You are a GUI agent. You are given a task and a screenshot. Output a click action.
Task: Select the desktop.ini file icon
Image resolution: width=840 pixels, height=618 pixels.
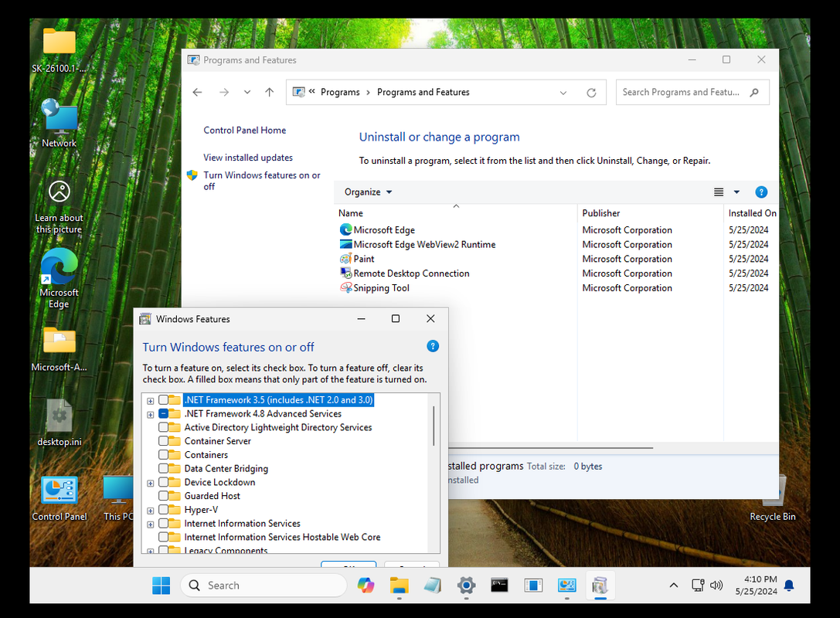(60, 423)
